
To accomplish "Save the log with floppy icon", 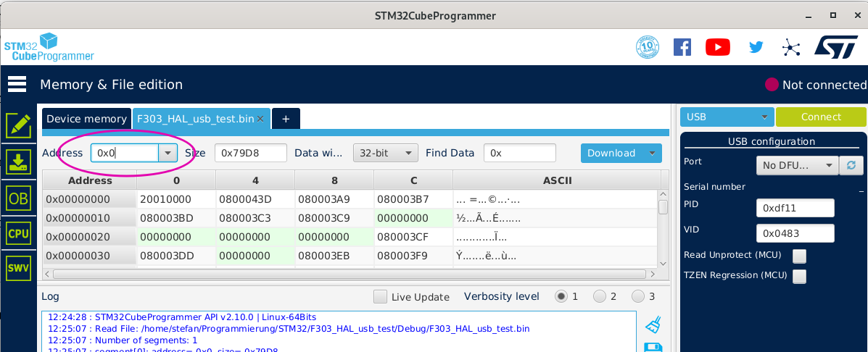I will pos(653,348).
